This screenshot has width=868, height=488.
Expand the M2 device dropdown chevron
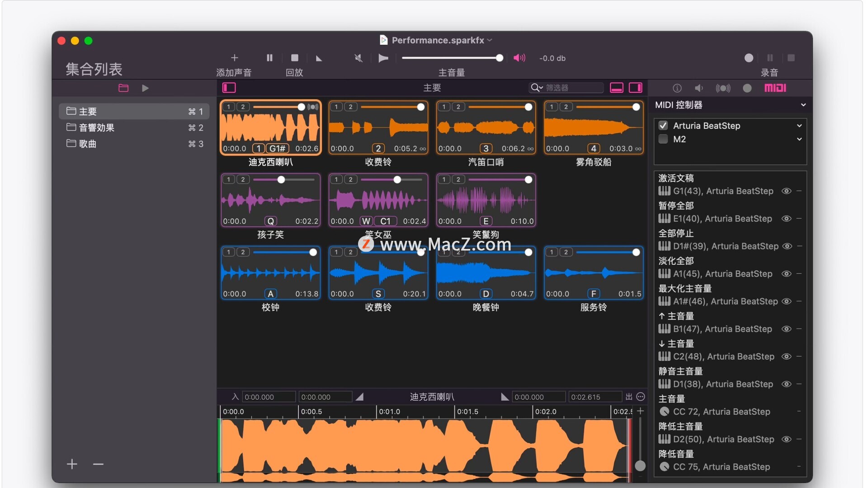click(799, 139)
